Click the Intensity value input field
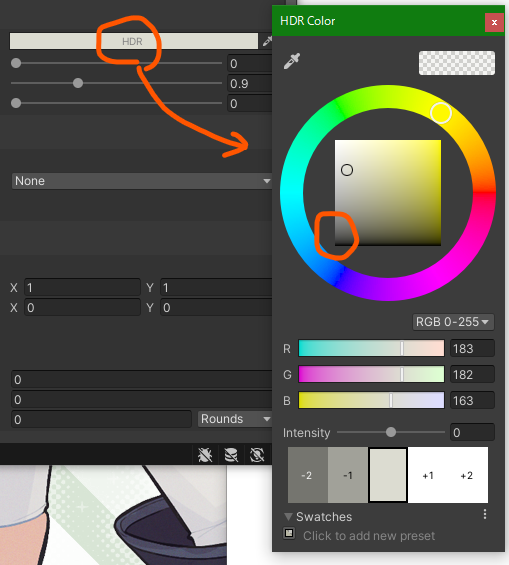509x565 pixels. (x=472, y=432)
